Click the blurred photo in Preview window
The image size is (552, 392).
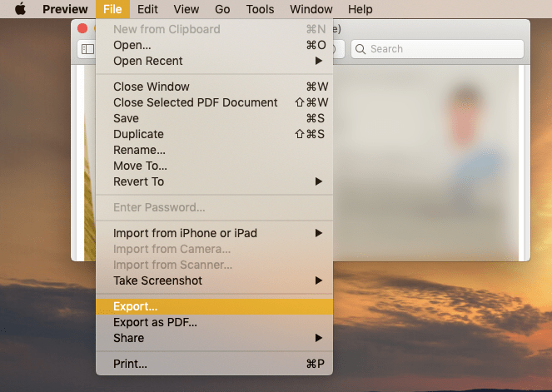tap(426, 163)
